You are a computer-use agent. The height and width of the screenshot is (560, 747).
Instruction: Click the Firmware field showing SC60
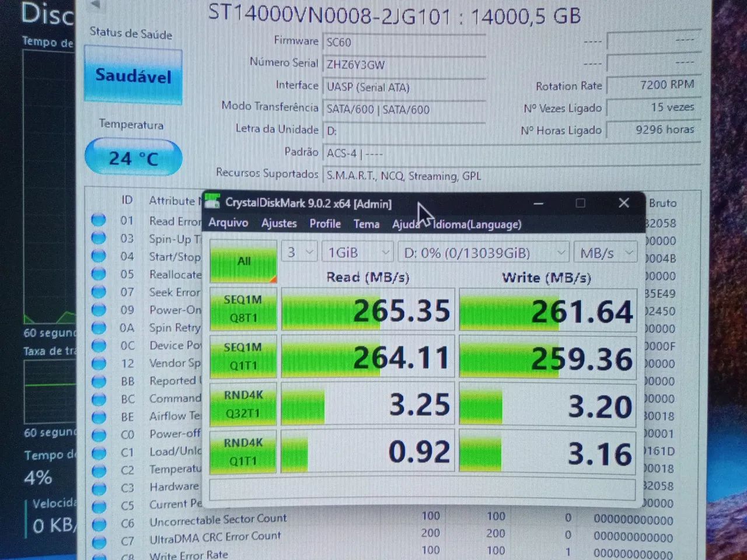click(404, 42)
